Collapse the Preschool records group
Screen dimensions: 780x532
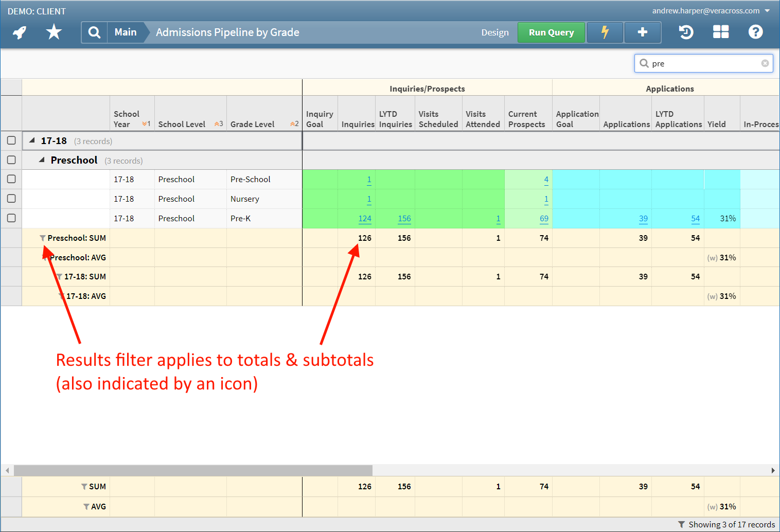click(x=42, y=159)
